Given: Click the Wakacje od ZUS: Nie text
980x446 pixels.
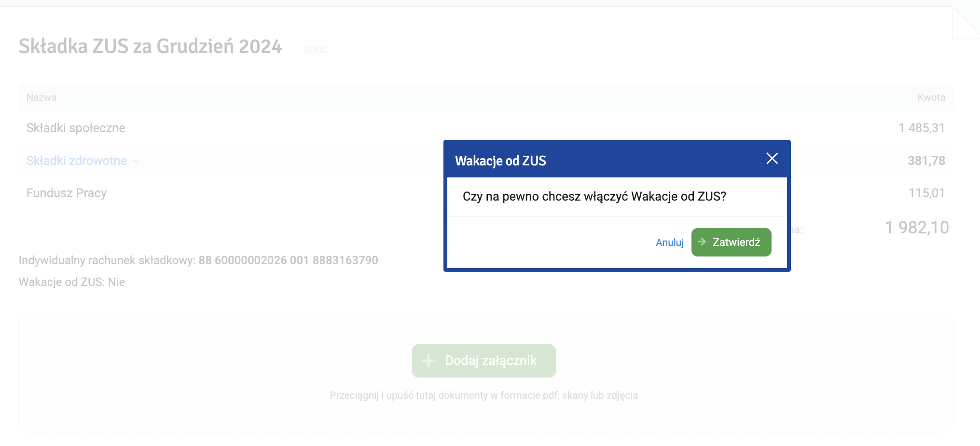Looking at the screenshot, I should pos(72,282).
